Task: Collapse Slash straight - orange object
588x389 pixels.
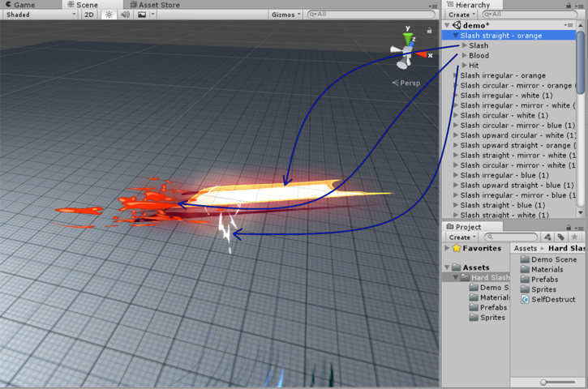Action: pyautogui.click(x=456, y=35)
